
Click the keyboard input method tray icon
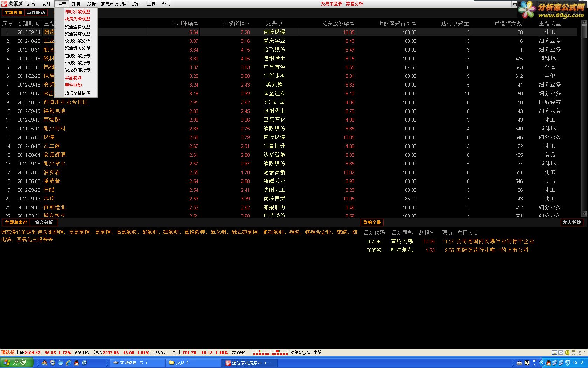pos(519,363)
